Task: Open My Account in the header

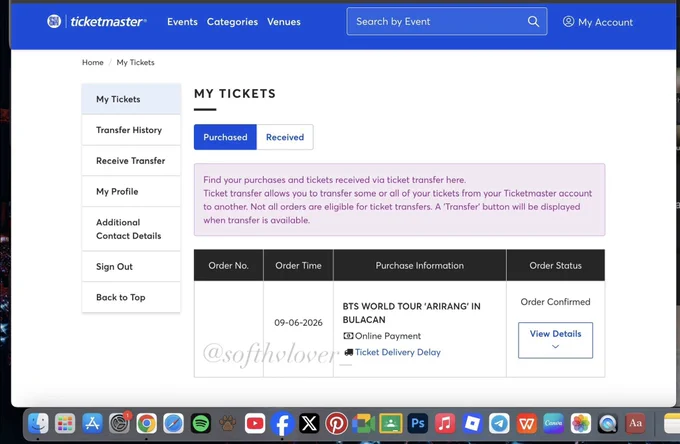Action: [x=598, y=22]
